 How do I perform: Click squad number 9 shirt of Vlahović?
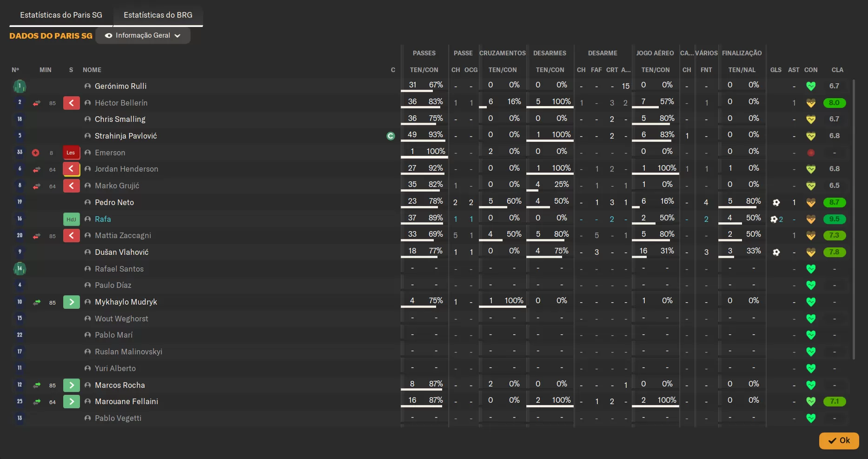[20, 252]
